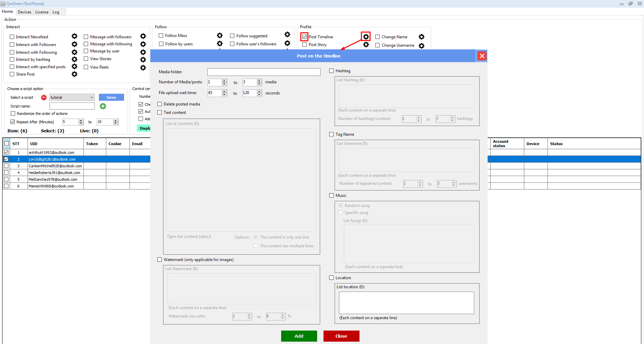Tick the Delete posted media checkbox
644x344 pixels.
(x=160, y=104)
